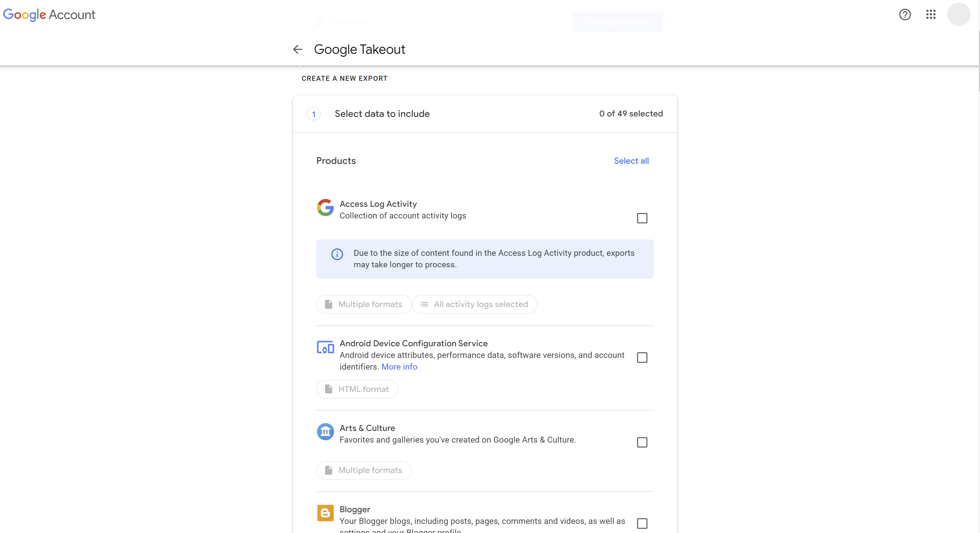Screen dimensions: 980x533
Task: Open the All activity logs selected chip
Action: tap(474, 304)
